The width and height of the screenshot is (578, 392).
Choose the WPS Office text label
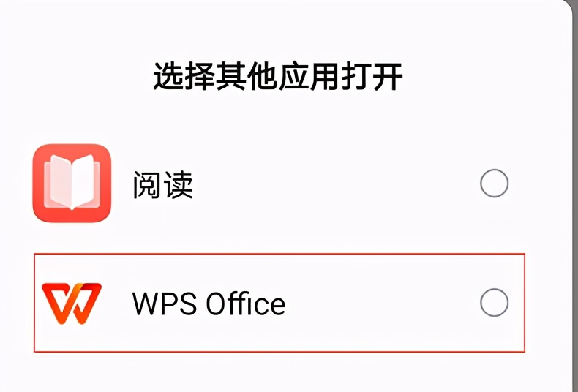pos(209,304)
